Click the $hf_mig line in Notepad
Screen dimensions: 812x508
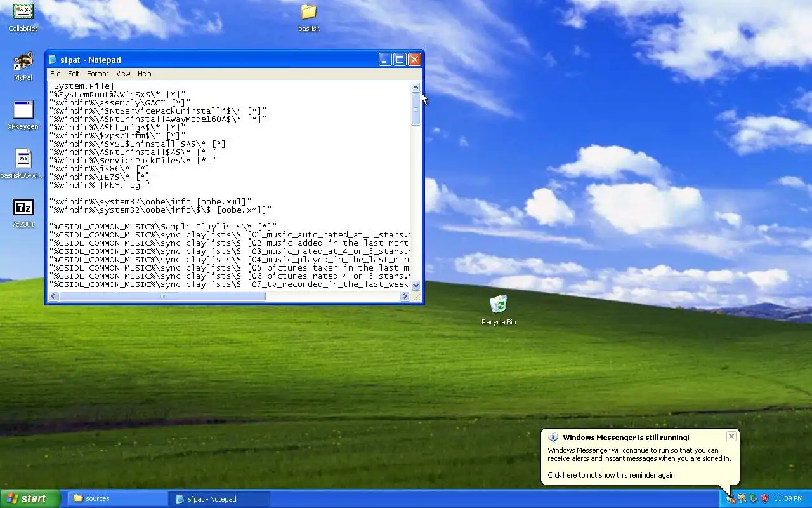tap(117, 128)
